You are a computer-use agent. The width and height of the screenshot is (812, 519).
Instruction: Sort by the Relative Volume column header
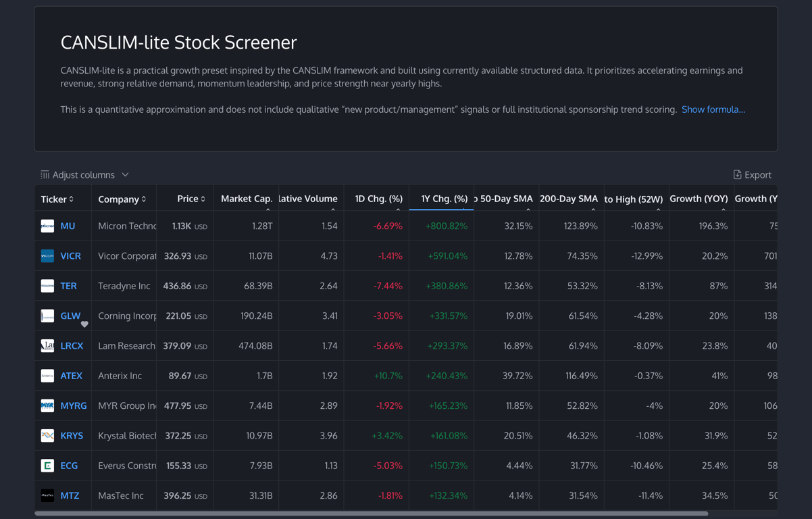pyautogui.click(x=308, y=199)
